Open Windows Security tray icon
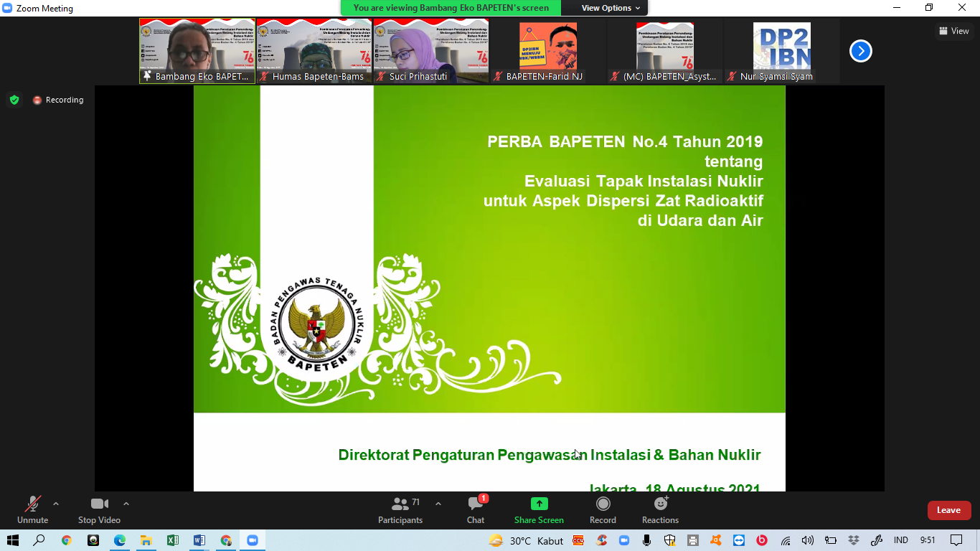 pyautogui.click(x=670, y=540)
